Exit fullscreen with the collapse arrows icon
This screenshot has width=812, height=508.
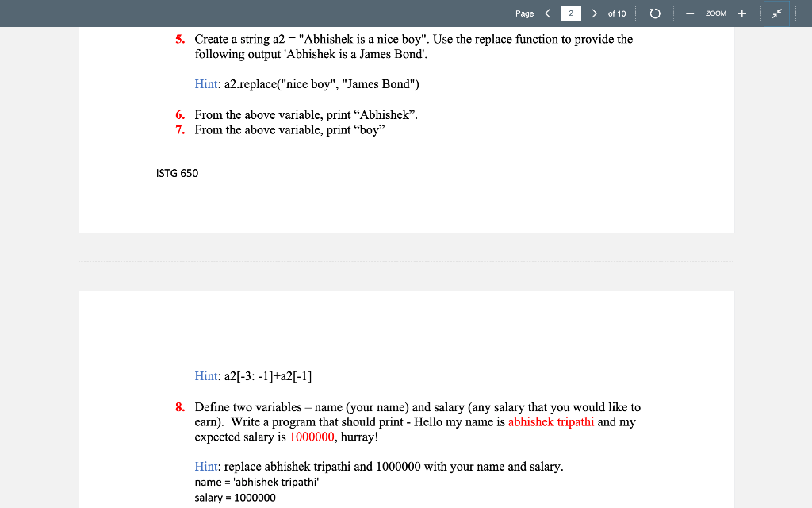click(776, 13)
